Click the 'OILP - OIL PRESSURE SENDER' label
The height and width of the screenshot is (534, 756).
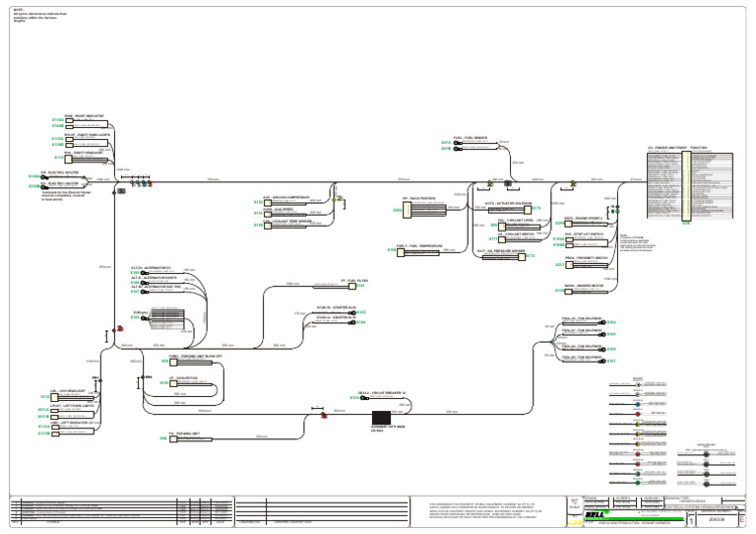pyautogui.click(x=500, y=251)
